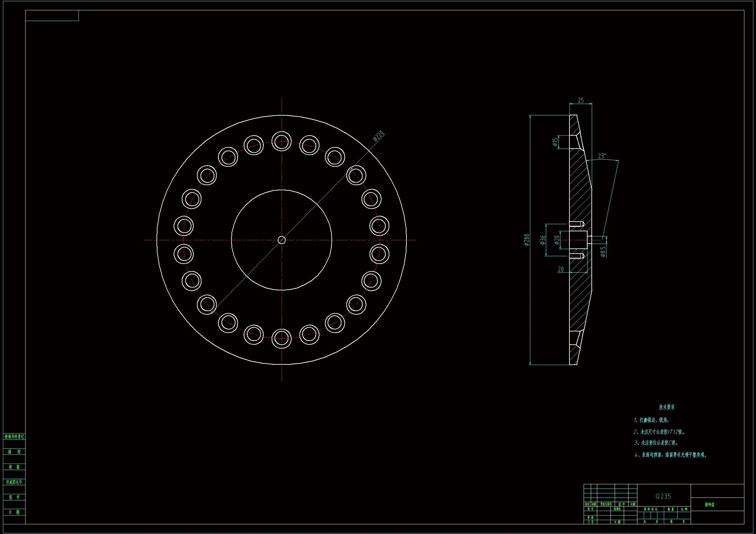Select the 技术要求 heading text
The width and height of the screenshot is (756, 534).
(666, 407)
